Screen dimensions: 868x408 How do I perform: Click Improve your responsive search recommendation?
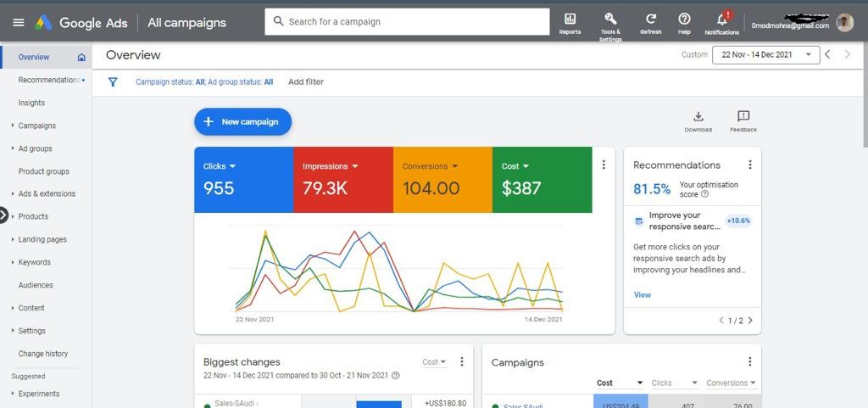pos(685,221)
